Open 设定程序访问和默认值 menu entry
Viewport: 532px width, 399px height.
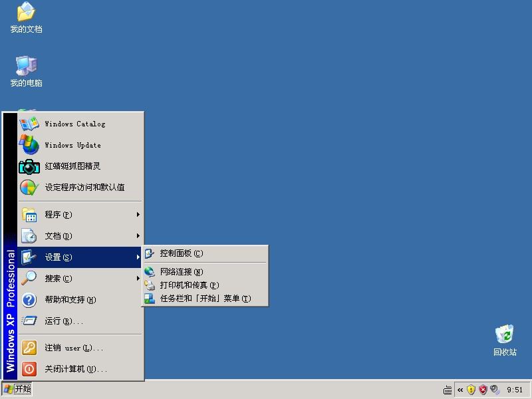[80, 188]
